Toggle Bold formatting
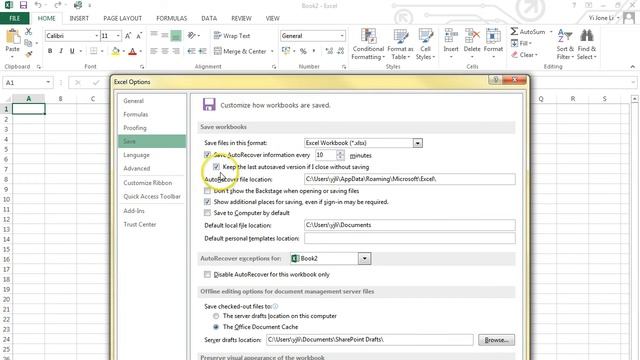This screenshot has height=360, width=640. pos(50,51)
